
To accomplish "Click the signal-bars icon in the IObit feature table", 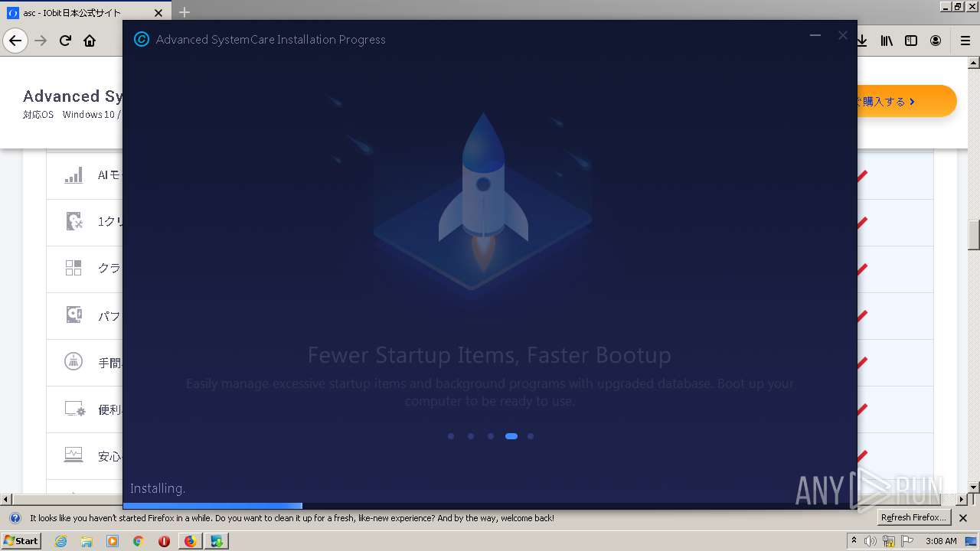I will 73,175.
